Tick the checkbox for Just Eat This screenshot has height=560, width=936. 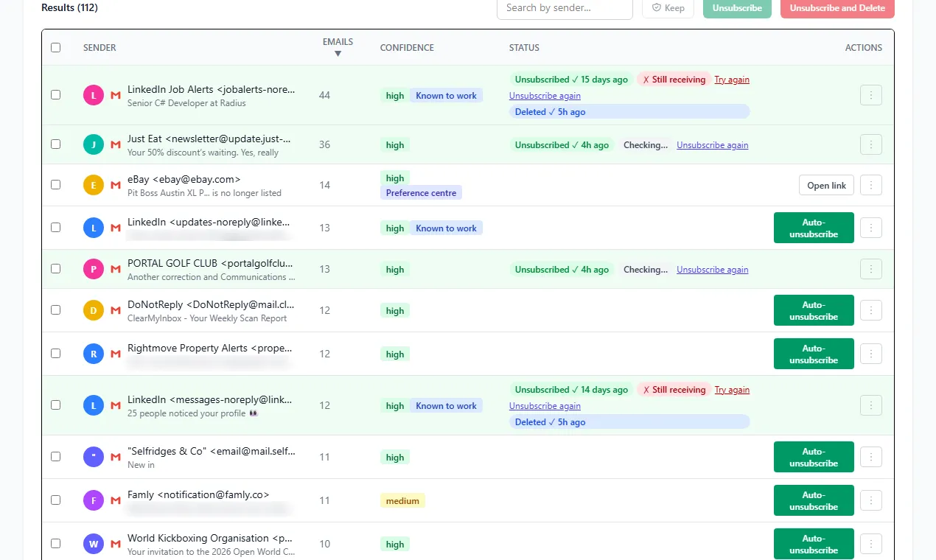click(56, 144)
